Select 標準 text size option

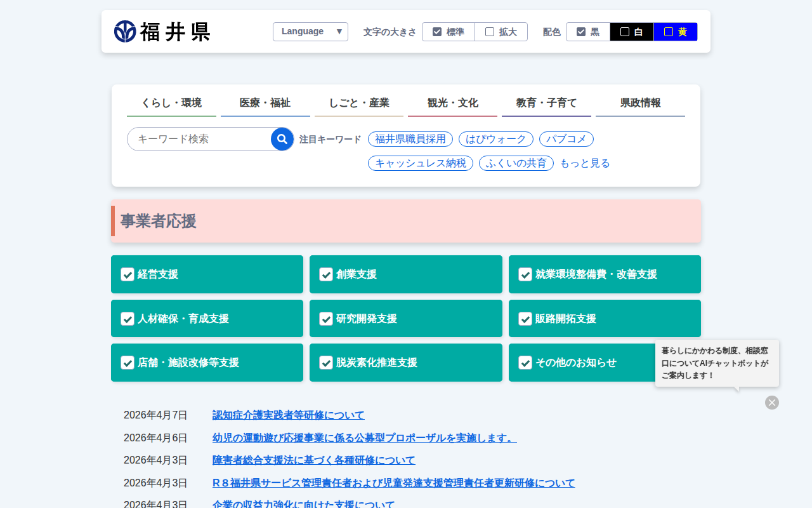[449, 32]
